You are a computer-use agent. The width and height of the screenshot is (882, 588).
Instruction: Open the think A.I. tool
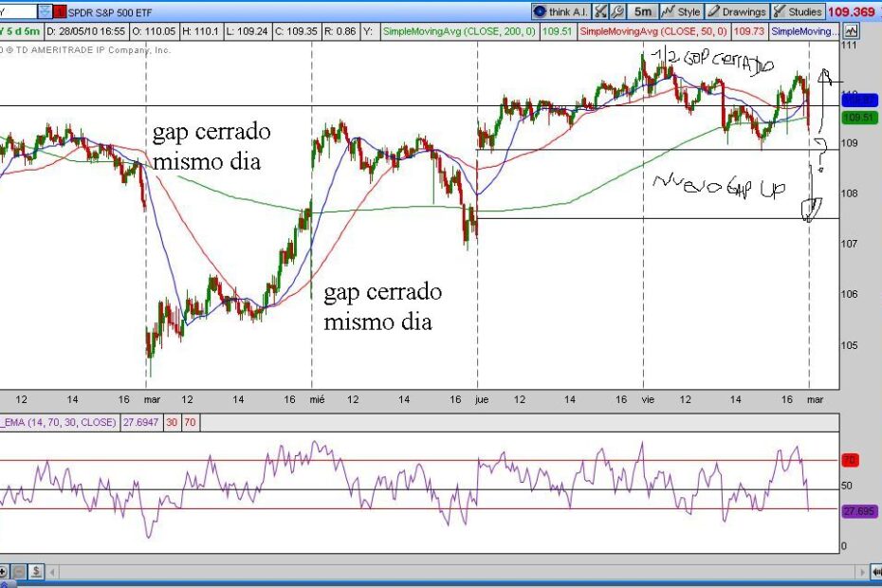coord(560,11)
